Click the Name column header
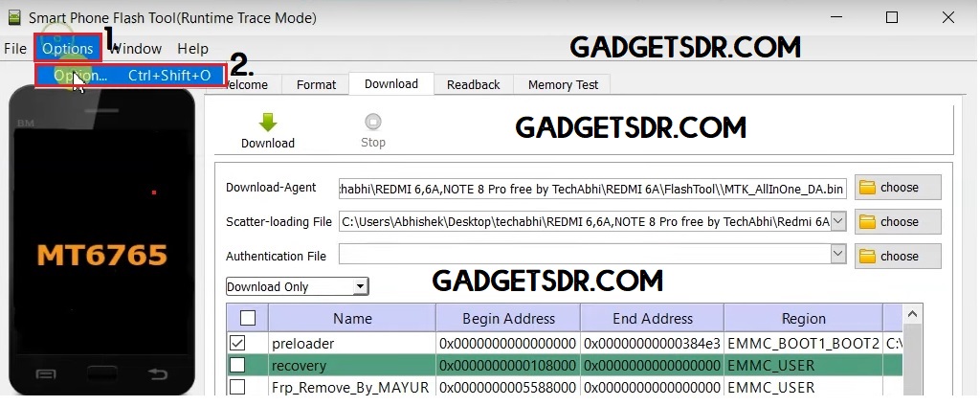The width and height of the screenshot is (980, 406). click(x=352, y=319)
